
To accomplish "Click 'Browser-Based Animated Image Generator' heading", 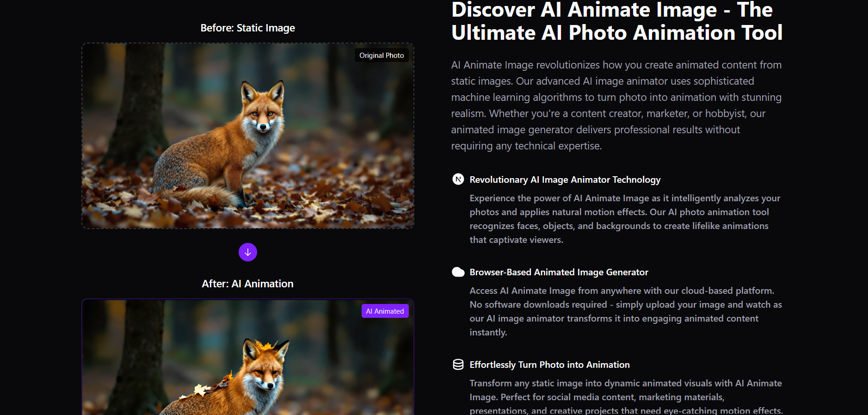I will point(559,272).
